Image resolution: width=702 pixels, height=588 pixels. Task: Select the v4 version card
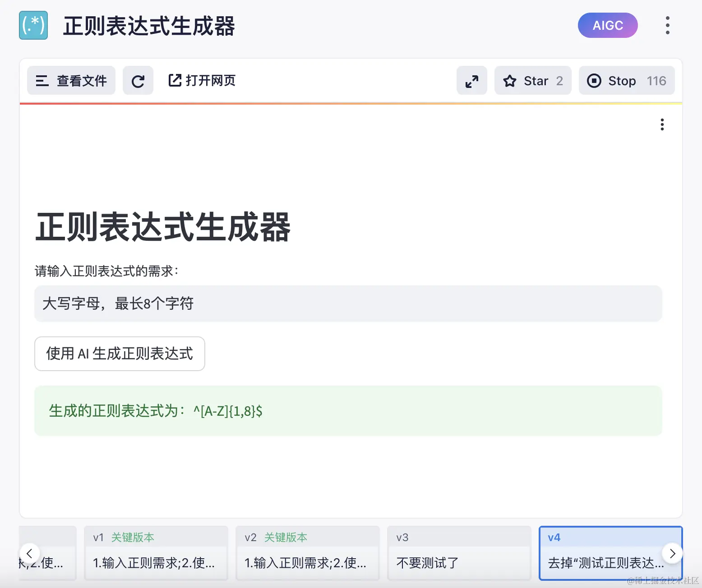(610, 553)
